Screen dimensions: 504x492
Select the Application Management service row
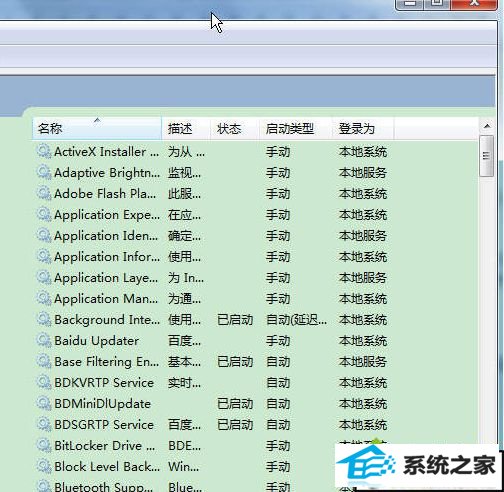pyautogui.click(x=213, y=299)
